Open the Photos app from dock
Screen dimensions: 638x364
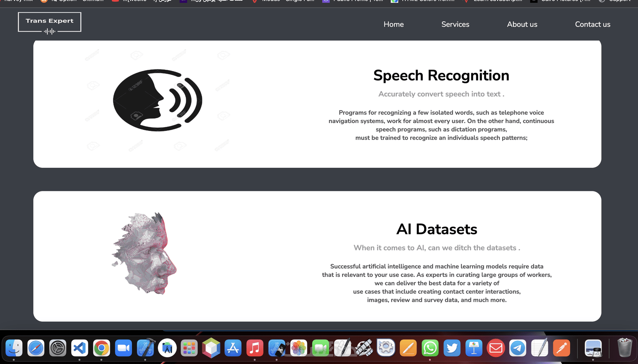click(299, 348)
